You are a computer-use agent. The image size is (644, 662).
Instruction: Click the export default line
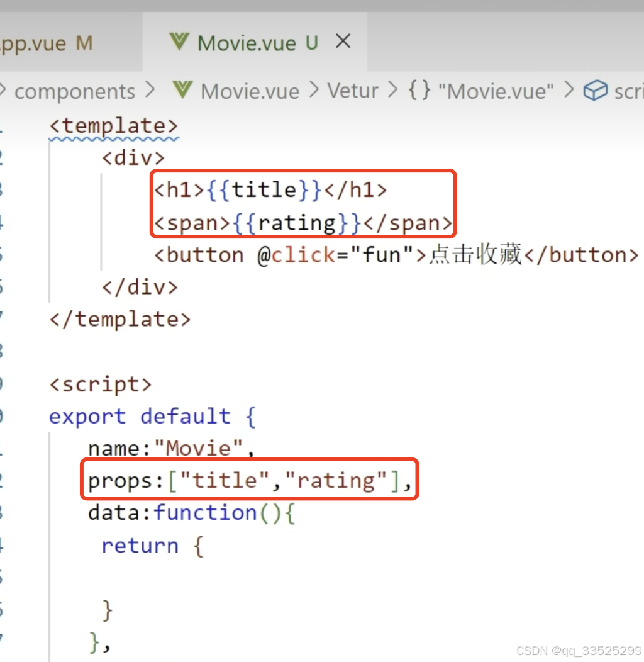tap(153, 417)
